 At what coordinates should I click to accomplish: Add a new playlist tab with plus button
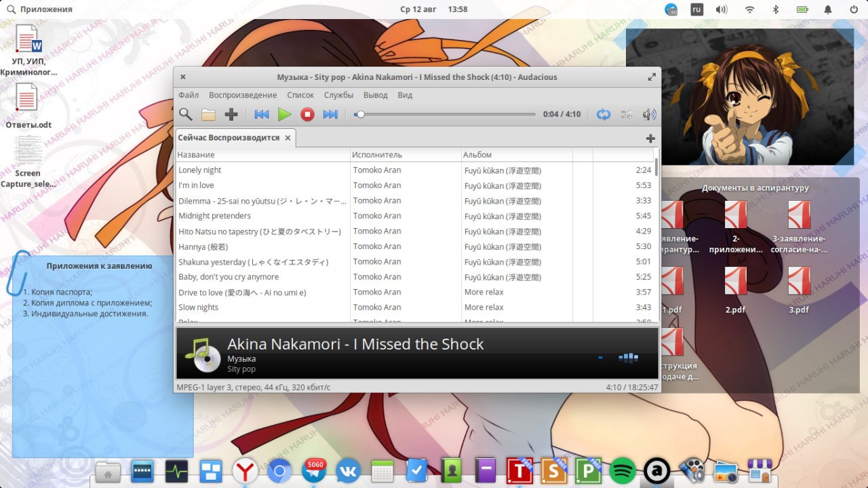point(650,138)
